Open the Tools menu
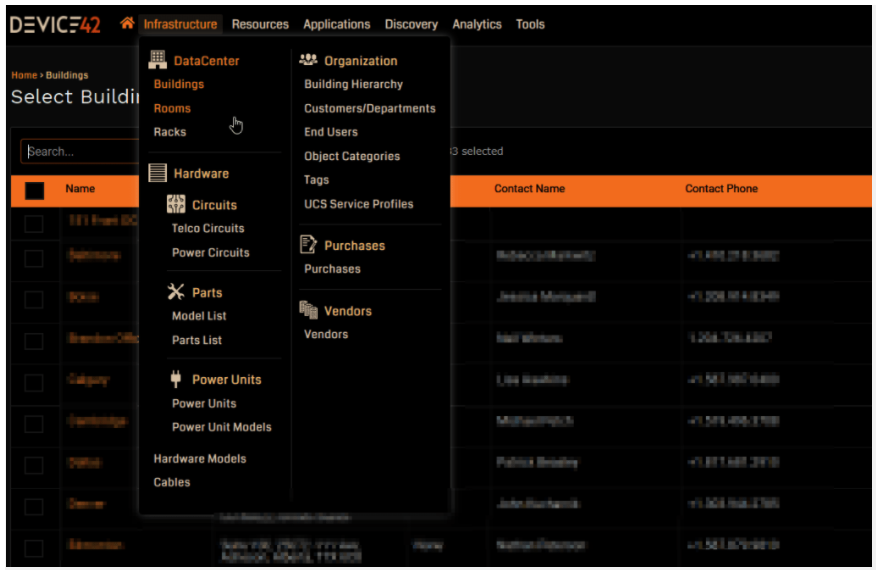This screenshot has height=579, width=885. pyautogui.click(x=531, y=24)
